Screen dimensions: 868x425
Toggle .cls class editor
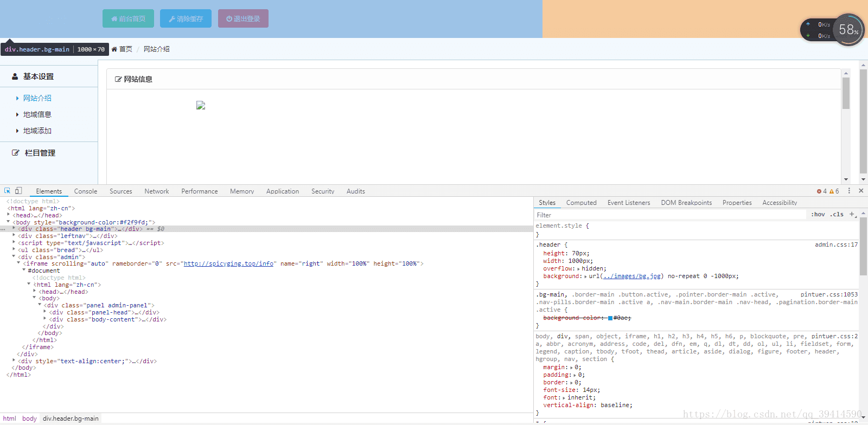coord(838,215)
